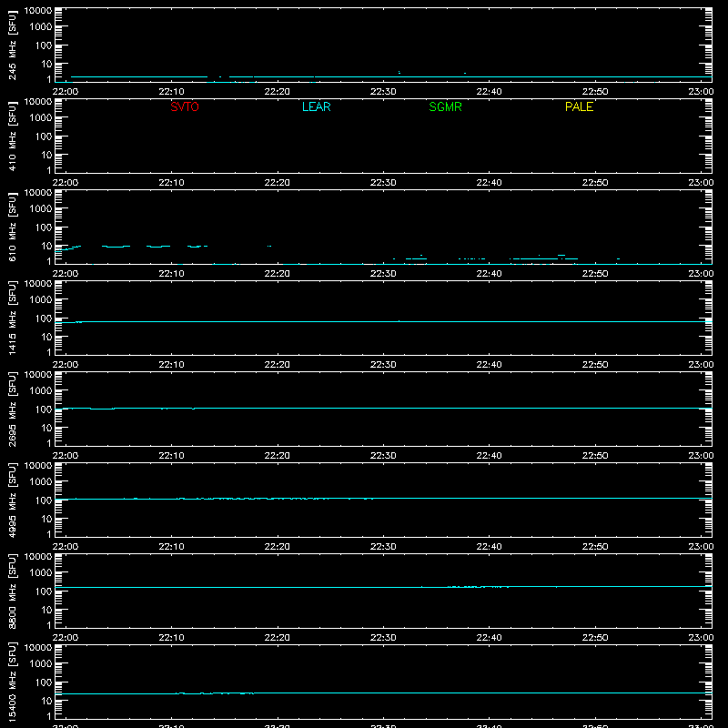728x728 pixels.
Task: Click the cyan LEAR station label
Action: tap(316, 106)
